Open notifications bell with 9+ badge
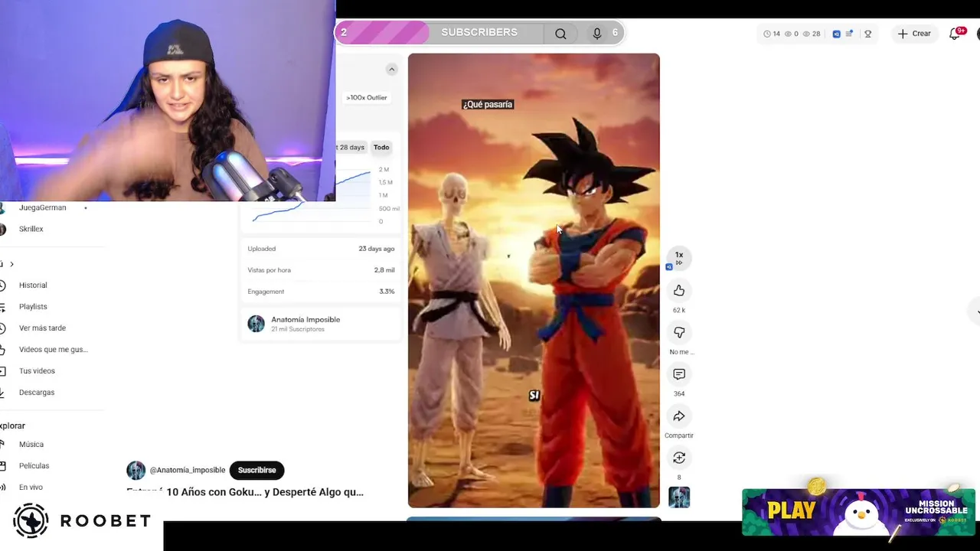The height and width of the screenshot is (551, 980). click(955, 34)
